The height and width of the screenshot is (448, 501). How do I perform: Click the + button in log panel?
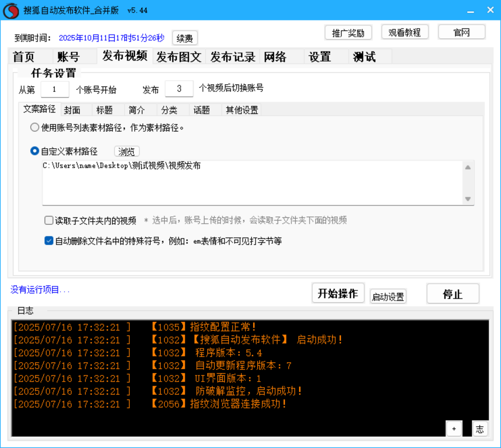(x=454, y=429)
